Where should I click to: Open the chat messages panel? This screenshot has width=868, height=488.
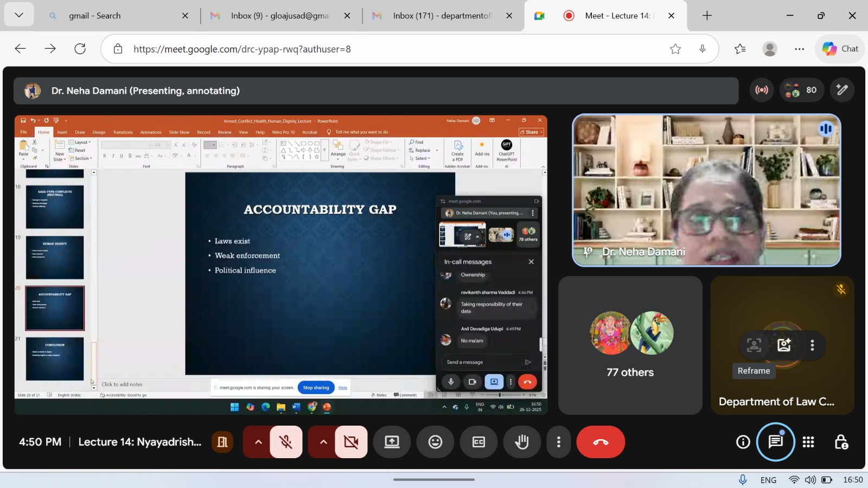click(775, 442)
